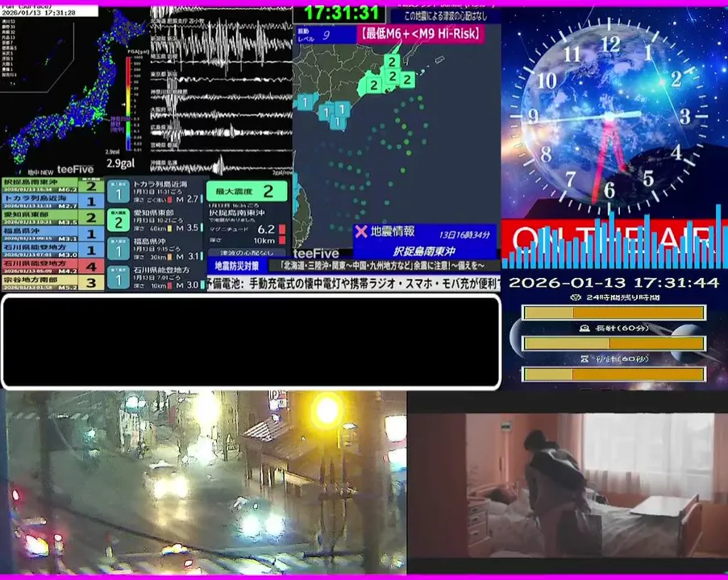Open the night street camera feed

(x=204, y=483)
